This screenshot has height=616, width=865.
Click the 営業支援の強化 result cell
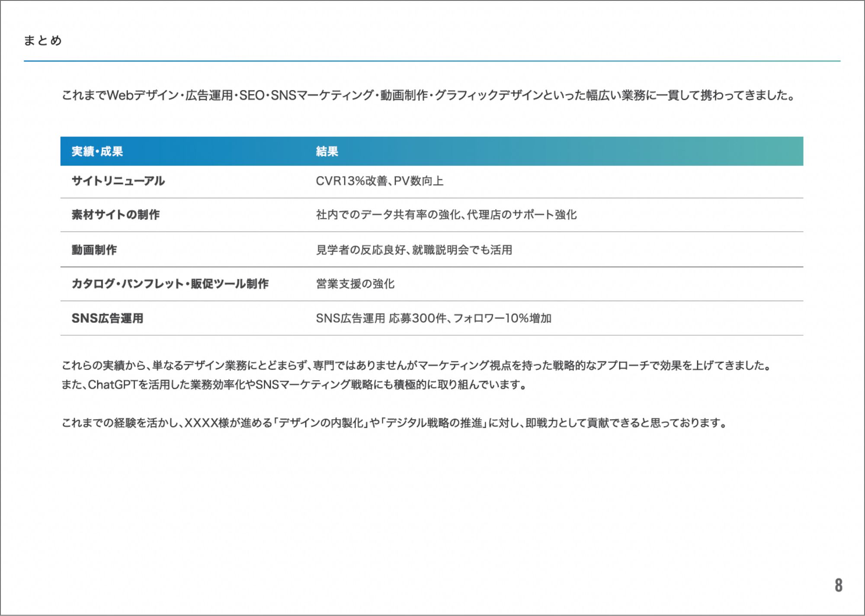tap(355, 284)
